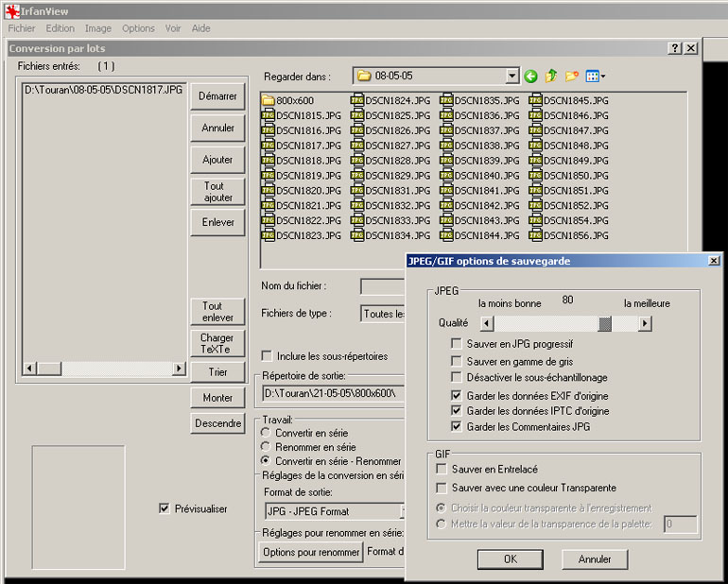Click the Trier button
Screen dimensions: 728x584
pyautogui.click(x=217, y=372)
